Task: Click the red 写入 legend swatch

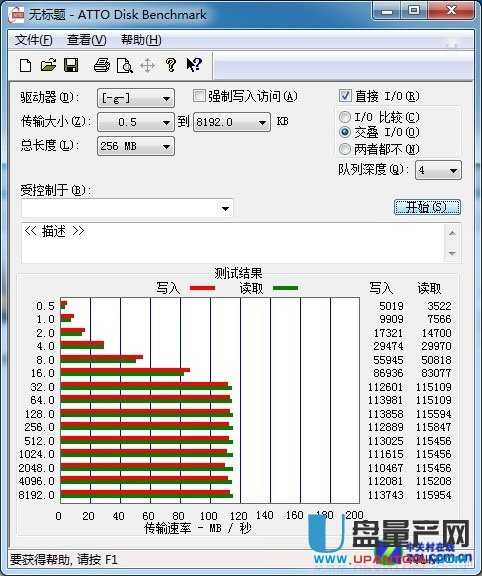Action: click(202, 288)
